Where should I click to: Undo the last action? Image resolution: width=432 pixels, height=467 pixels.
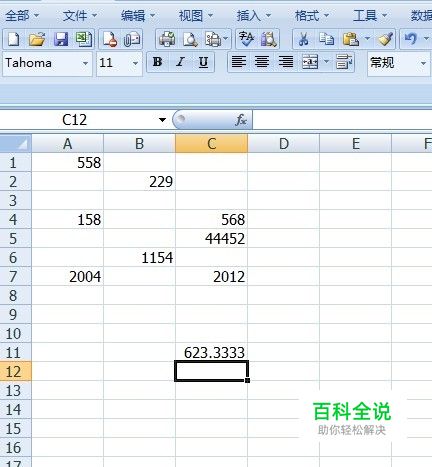(411, 39)
